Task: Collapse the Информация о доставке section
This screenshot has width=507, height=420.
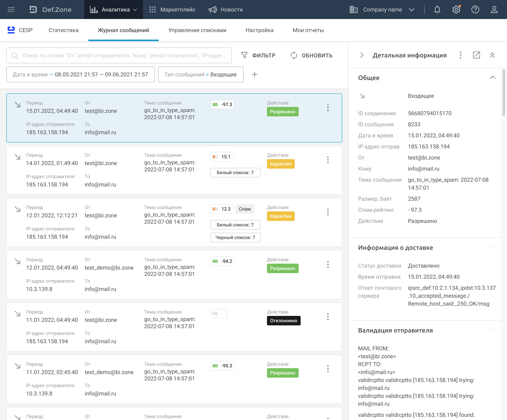Action: pos(493,248)
